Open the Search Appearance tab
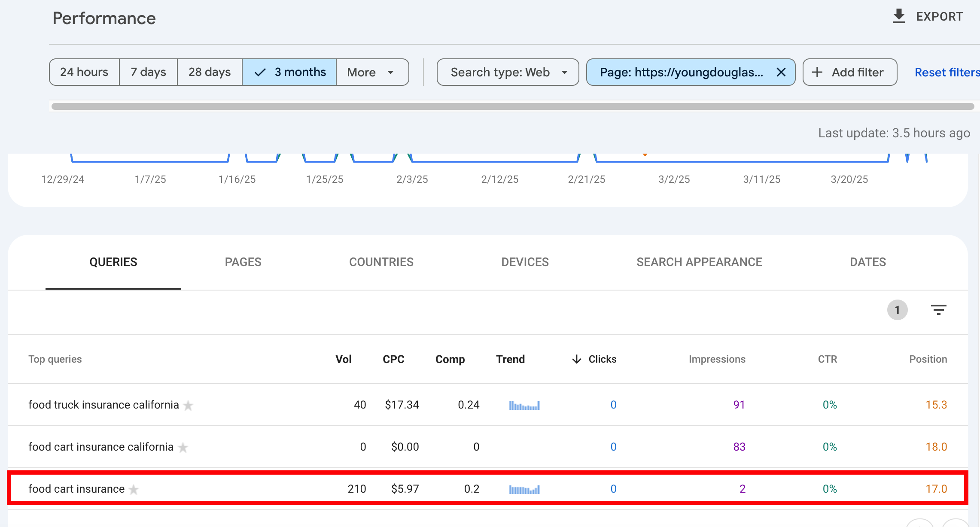Image resolution: width=980 pixels, height=527 pixels. [x=699, y=262]
